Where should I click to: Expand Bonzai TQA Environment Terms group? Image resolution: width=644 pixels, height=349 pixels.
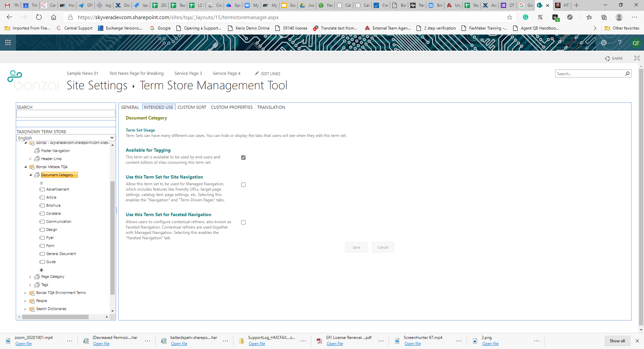coord(25,293)
